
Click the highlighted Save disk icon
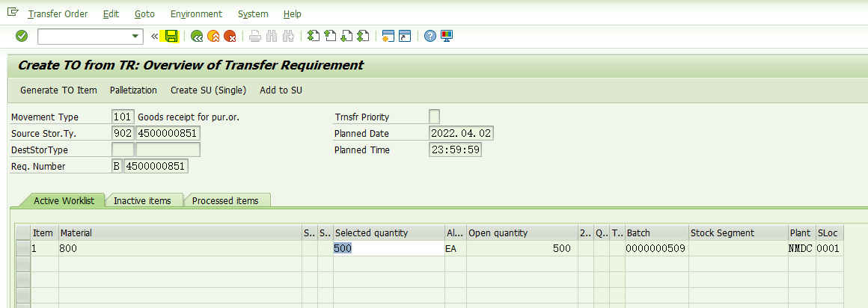click(171, 36)
